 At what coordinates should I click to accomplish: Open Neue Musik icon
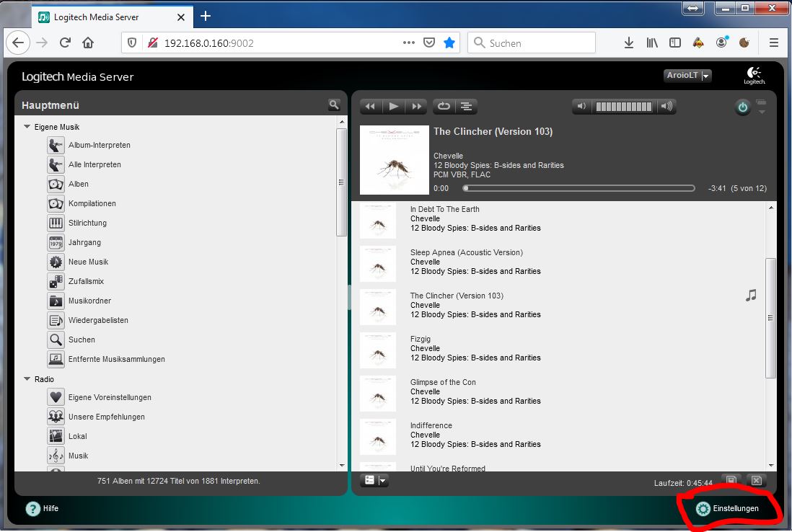pos(56,262)
